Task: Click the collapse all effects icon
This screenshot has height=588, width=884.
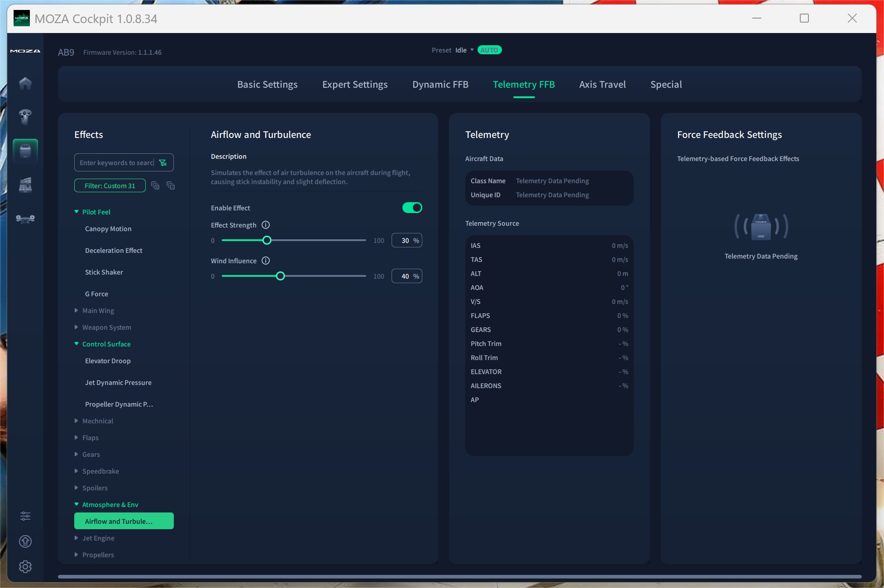Action: 171,186
